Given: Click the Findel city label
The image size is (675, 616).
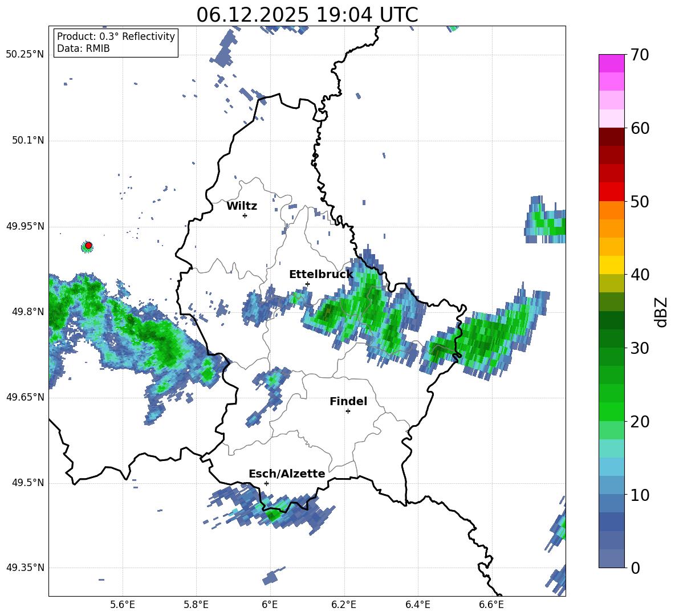Looking at the screenshot, I should pos(348,401).
